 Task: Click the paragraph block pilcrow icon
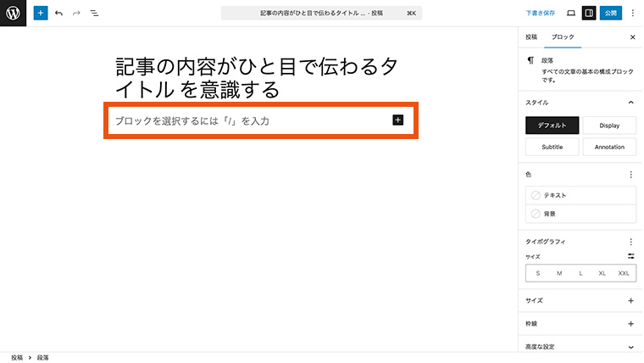pos(530,60)
